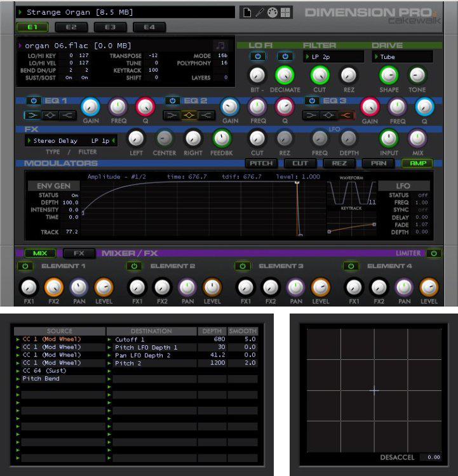Show the PITCH modulator

(261, 163)
